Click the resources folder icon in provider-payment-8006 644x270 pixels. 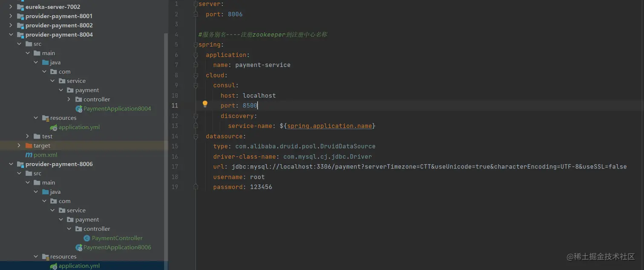(45, 257)
